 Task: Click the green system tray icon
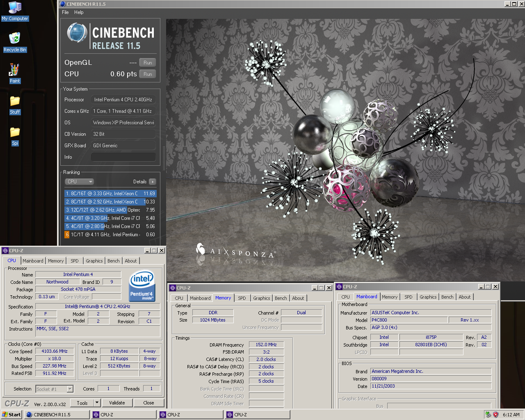(488, 415)
